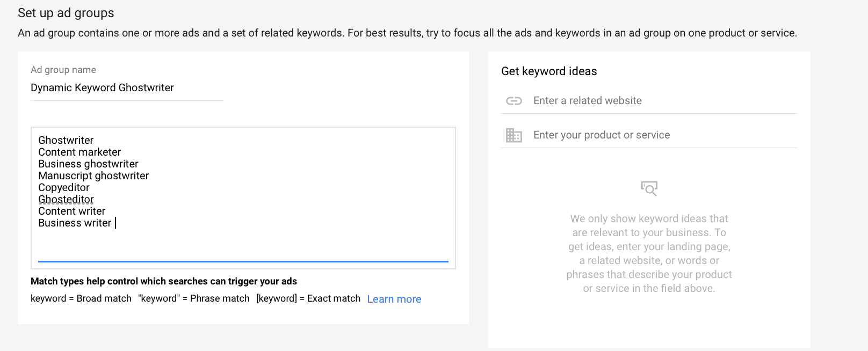
Task: Click the keyword ideas placeholder message
Action: (649, 253)
